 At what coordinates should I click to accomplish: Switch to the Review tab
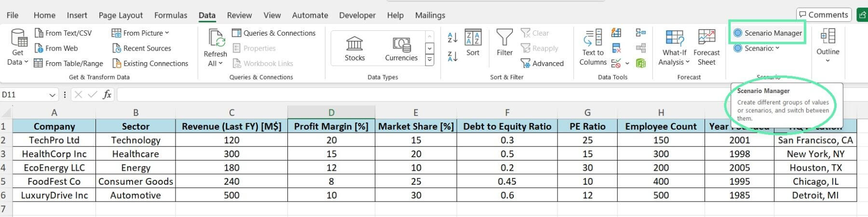[x=239, y=15]
